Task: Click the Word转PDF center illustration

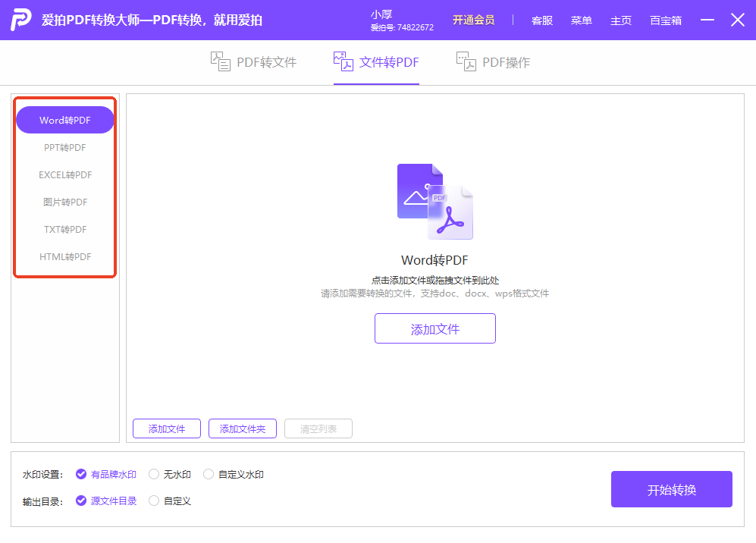Action: (x=435, y=202)
